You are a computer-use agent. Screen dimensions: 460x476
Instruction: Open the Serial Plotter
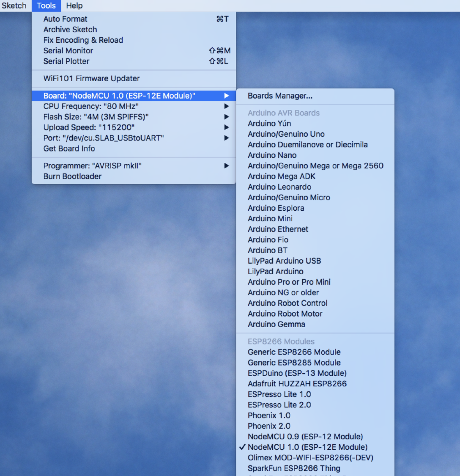click(x=66, y=61)
